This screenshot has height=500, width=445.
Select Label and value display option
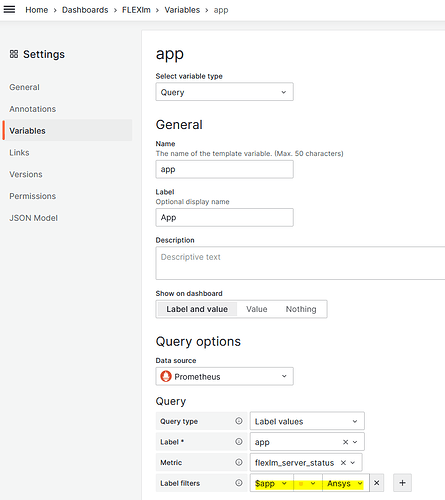coord(197,309)
